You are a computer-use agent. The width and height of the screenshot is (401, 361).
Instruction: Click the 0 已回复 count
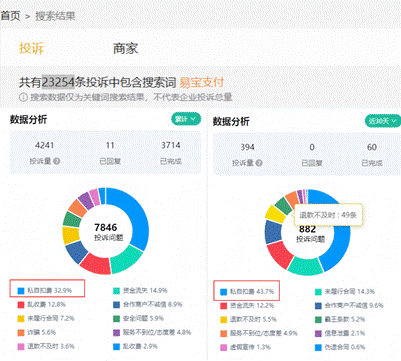point(312,147)
